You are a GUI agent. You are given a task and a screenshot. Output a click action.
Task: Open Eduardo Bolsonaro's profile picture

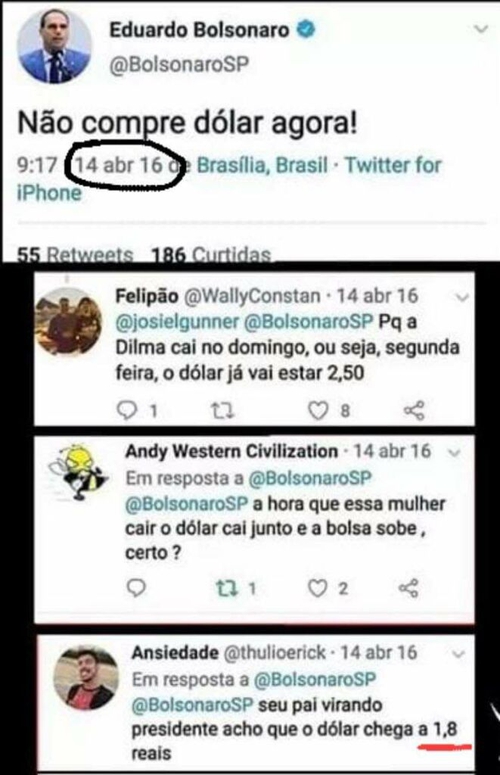point(54,45)
